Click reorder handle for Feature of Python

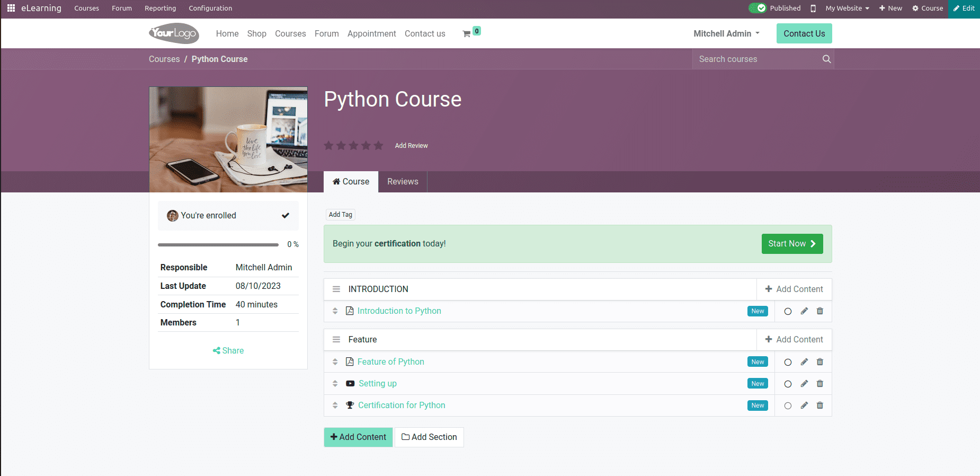coord(335,362)
